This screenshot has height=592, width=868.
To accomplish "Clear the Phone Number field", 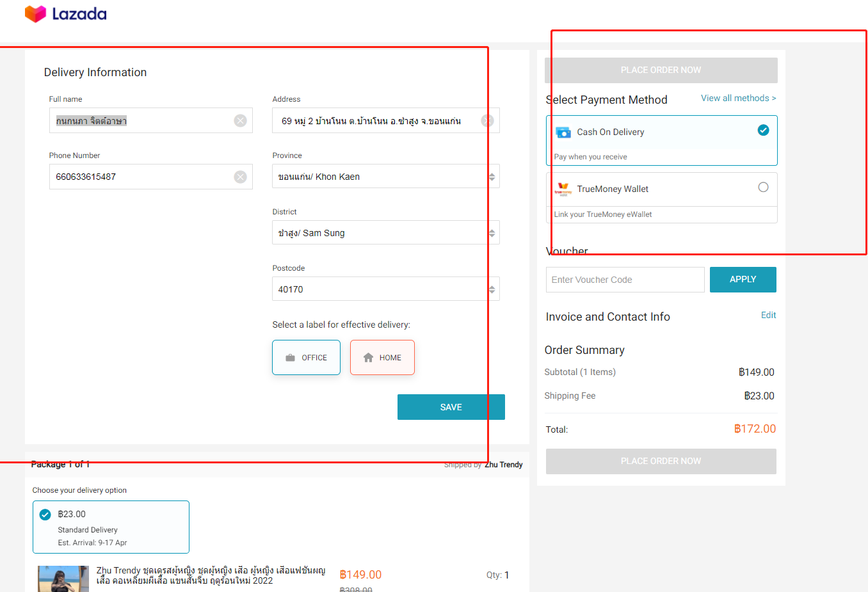I will point(240,177).
